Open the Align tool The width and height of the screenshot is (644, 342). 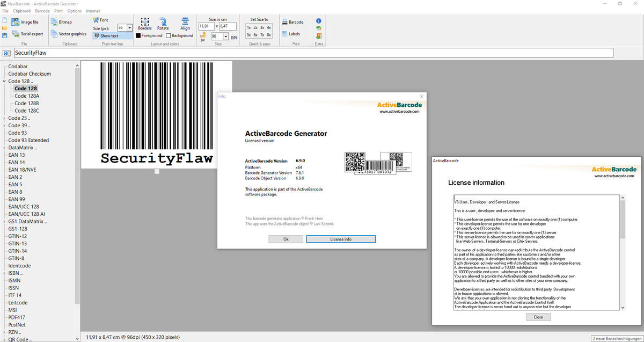coord(185,24)
